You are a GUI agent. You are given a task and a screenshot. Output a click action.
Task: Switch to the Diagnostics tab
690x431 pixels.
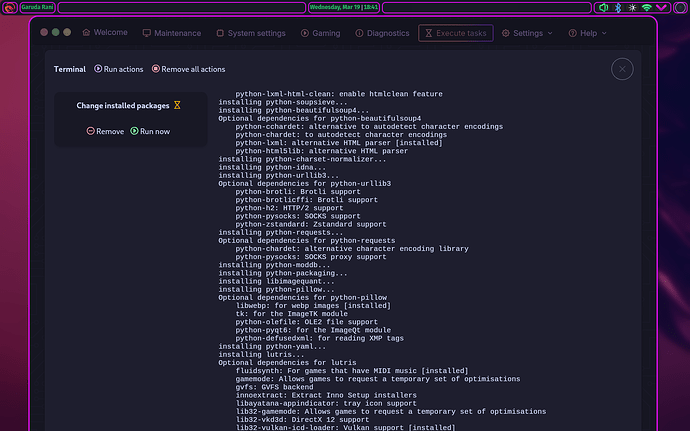(x=382, y=33)
